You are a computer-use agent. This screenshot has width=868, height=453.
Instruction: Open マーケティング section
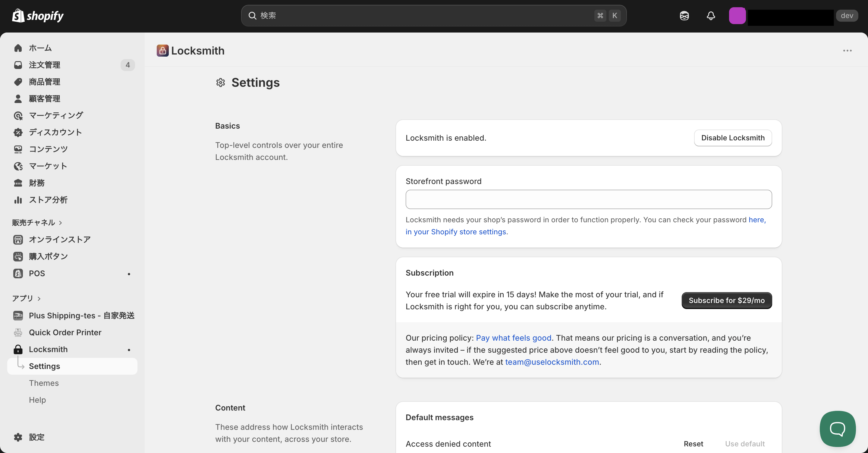(x=56, y=115)
